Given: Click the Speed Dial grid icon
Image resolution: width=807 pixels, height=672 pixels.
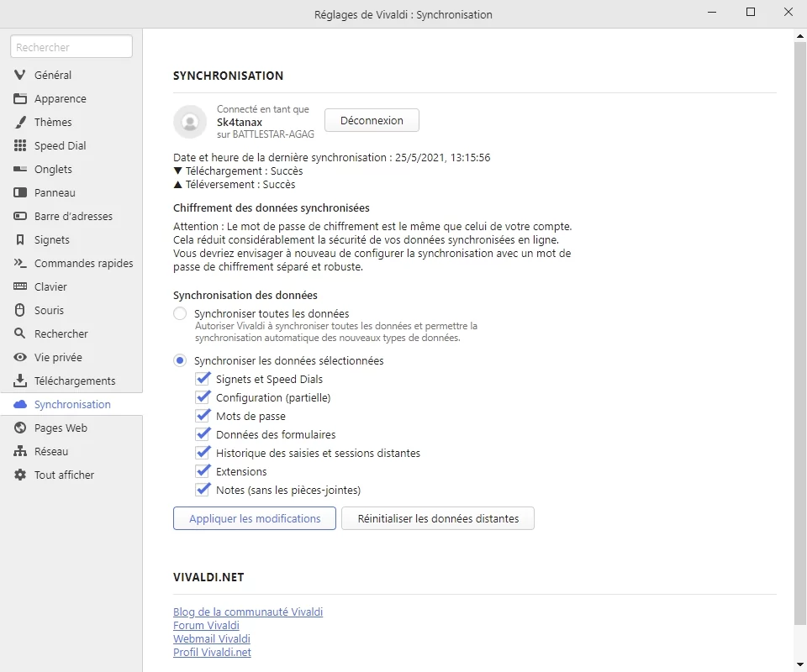Looking at the screenshot, I should point(19,146).
